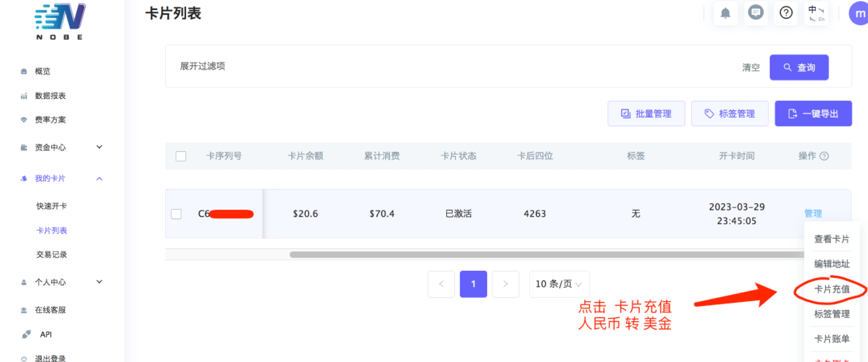Open the 管理 action dropdown
868x362 pixels.
[x=813, y=213]
